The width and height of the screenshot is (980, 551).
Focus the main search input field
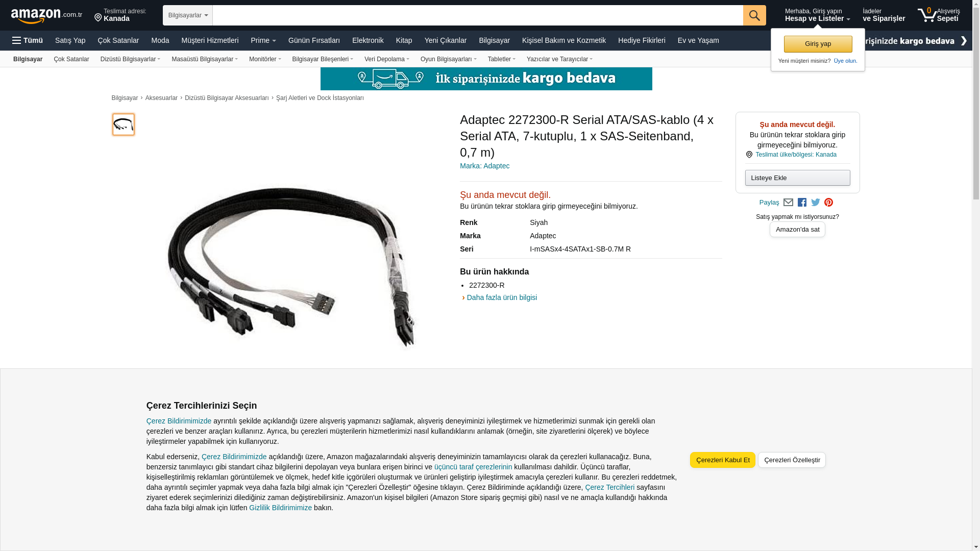tap(478, 15)
